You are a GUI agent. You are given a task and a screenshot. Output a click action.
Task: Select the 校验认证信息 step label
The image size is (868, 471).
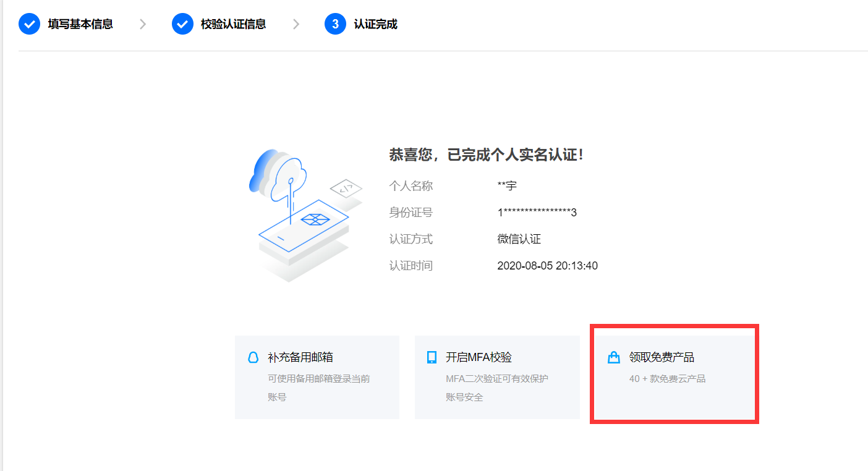[234, 25]
